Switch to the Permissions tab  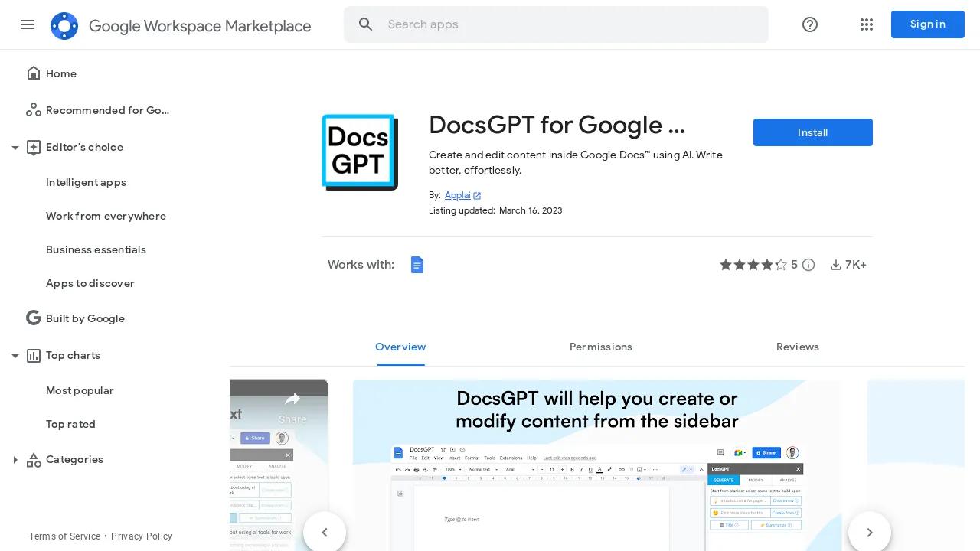tap(601, 347)
